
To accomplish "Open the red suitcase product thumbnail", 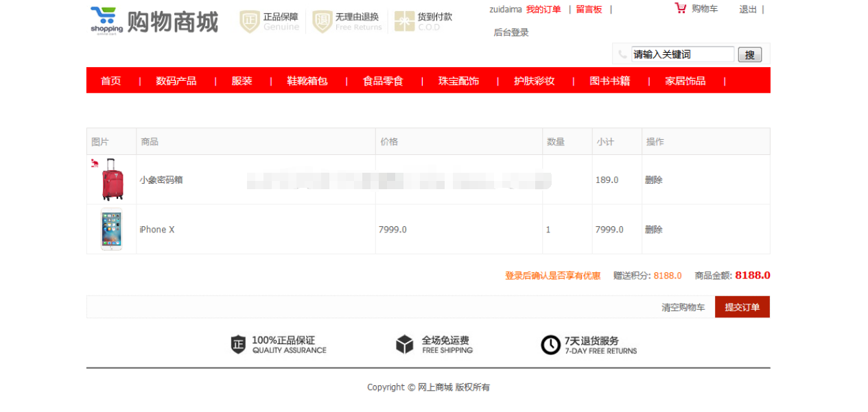I will click(x=113, y=180).
